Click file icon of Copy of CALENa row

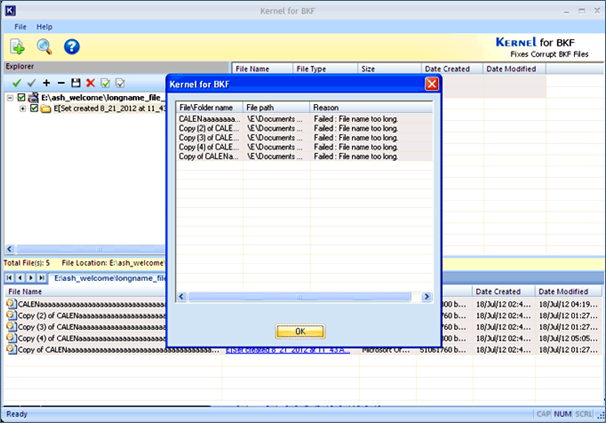(x=11, y=350)
